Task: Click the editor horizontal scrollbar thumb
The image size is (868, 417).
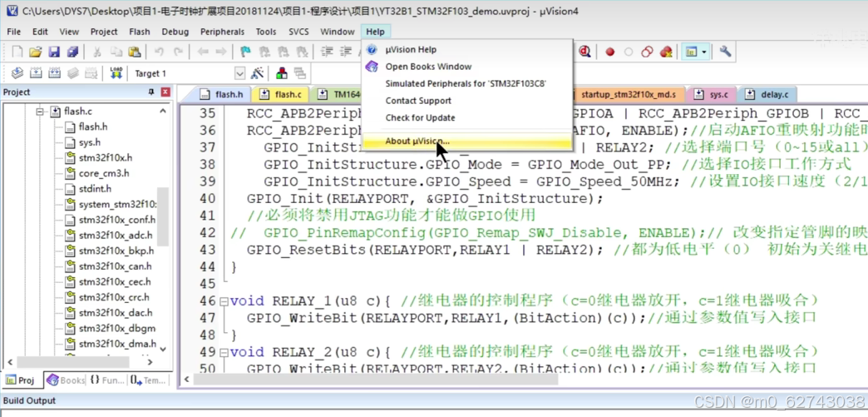Action: 376,380
